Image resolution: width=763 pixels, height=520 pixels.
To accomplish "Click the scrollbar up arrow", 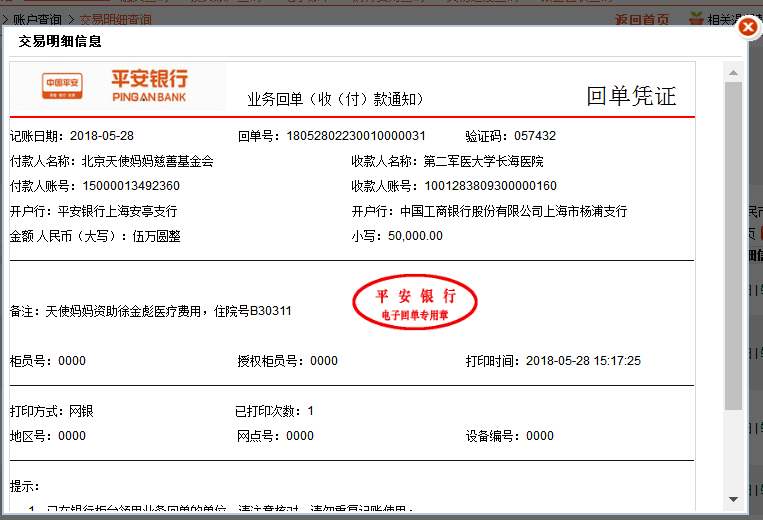I will [x=733, y=73].
